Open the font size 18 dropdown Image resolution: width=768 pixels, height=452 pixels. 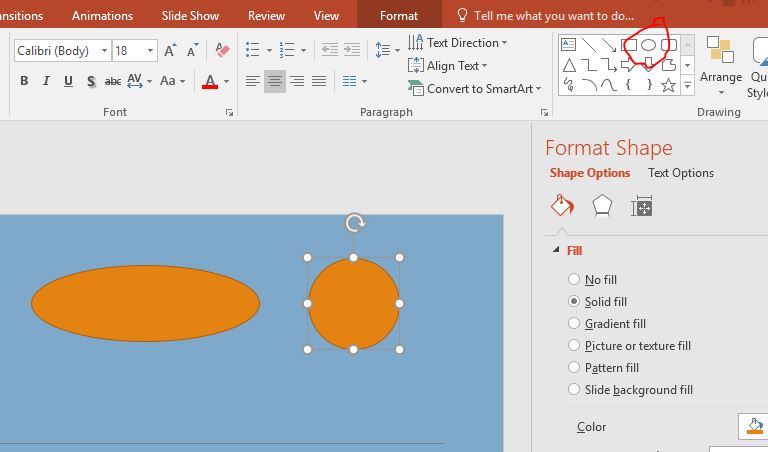click(150, 50)
